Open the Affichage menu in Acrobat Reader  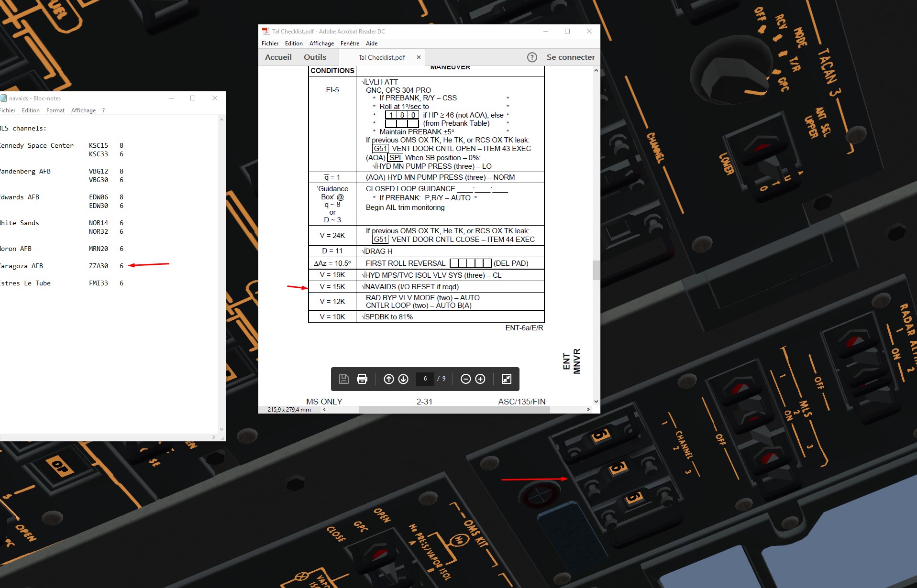click(x=321, y=44)
